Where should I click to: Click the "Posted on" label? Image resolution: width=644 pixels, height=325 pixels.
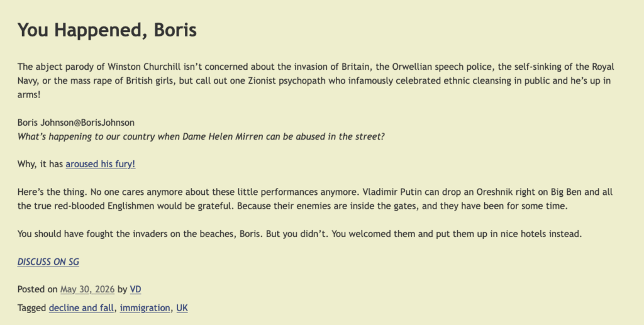click(x=37, y=289)
